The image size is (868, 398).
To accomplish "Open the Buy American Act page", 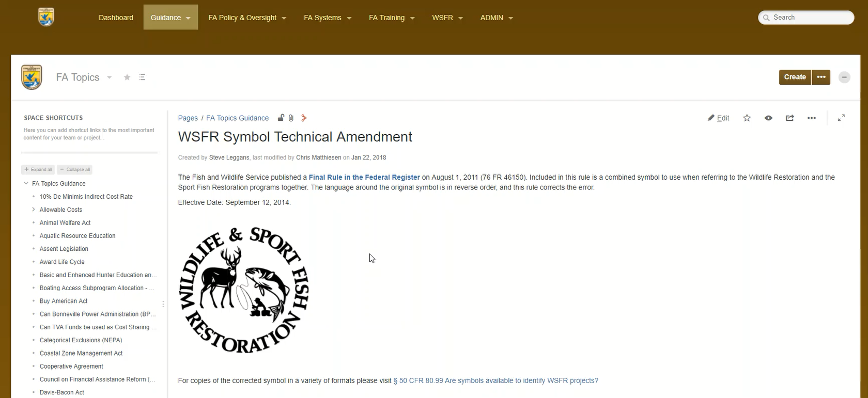I will 64,301.
